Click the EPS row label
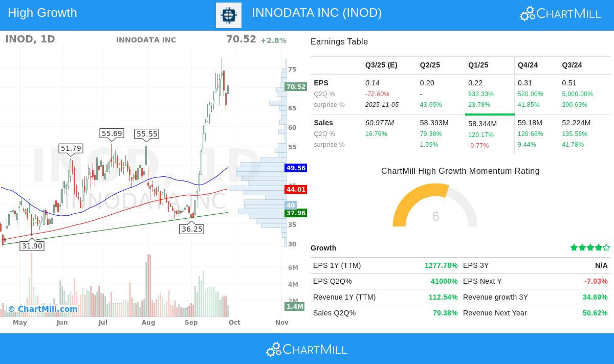 click(x=321, y=83)
